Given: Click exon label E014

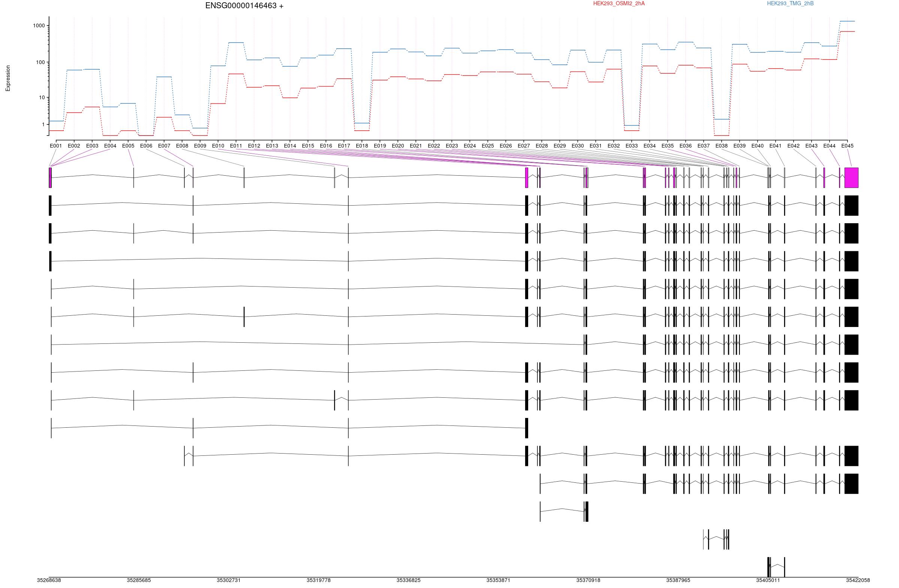Looking at the screenshot, I should [x=290, y=146].
